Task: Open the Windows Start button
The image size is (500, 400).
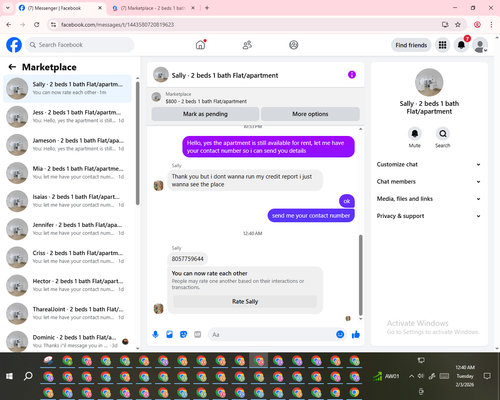Action: click(x=9, y=376)
